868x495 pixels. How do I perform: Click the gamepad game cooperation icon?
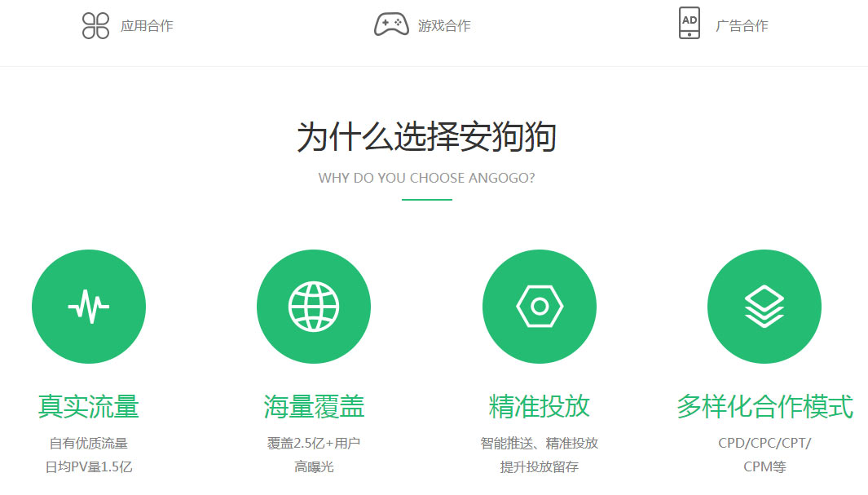point(391,25)
